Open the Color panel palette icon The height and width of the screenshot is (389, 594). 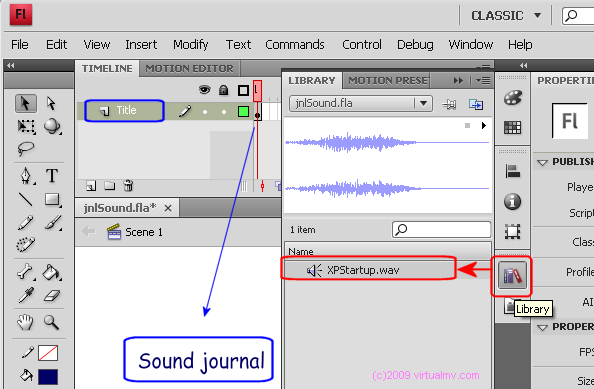click(x=513, y=98)
